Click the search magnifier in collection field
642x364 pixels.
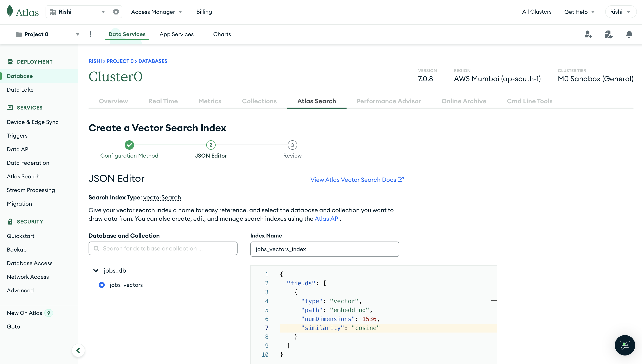click(x=96, y=248)
